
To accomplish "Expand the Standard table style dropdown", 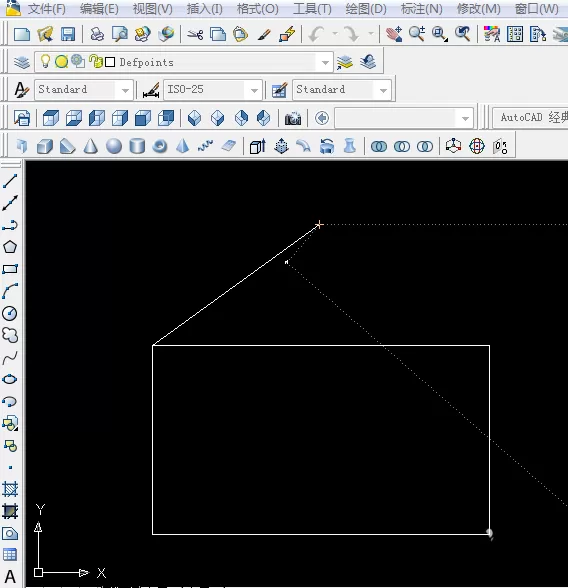I will (x=383, y=90).
